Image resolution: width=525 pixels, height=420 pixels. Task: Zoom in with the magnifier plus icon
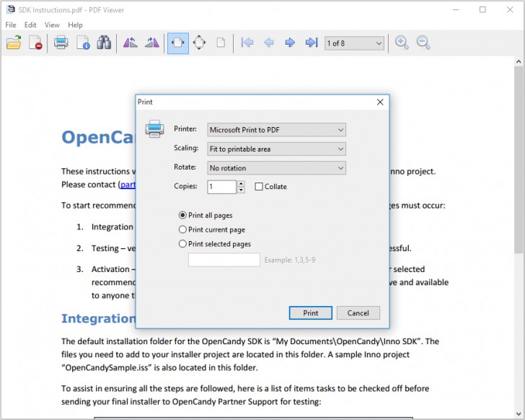tap(402, 43)
